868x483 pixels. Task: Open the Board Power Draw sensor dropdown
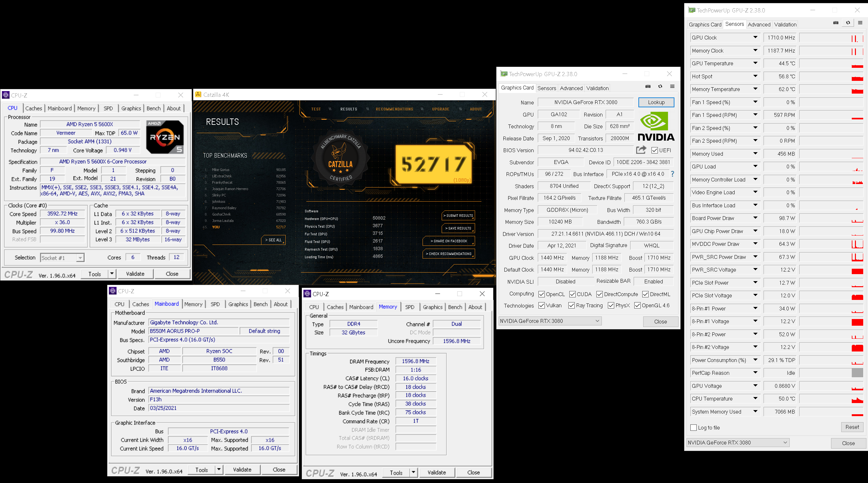[756, 218]
